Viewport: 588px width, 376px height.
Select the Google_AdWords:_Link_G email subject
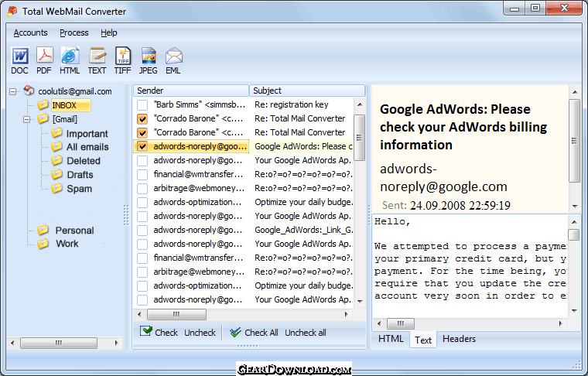click(x=304, y=231)
